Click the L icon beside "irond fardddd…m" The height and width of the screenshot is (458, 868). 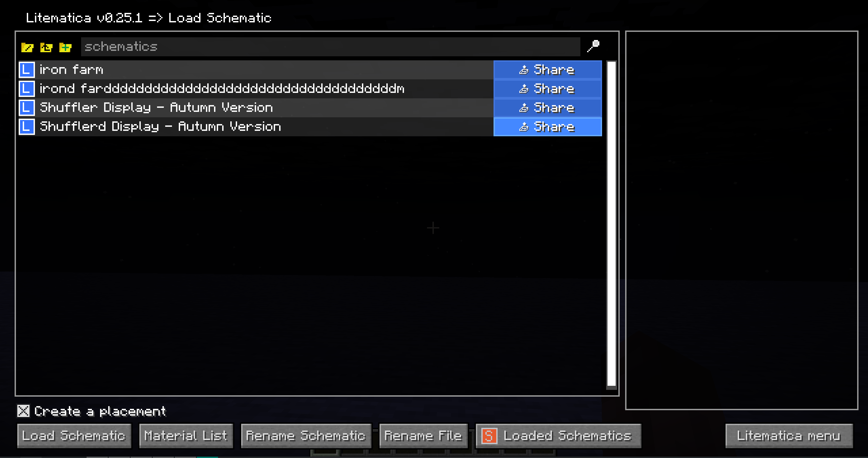27,89
